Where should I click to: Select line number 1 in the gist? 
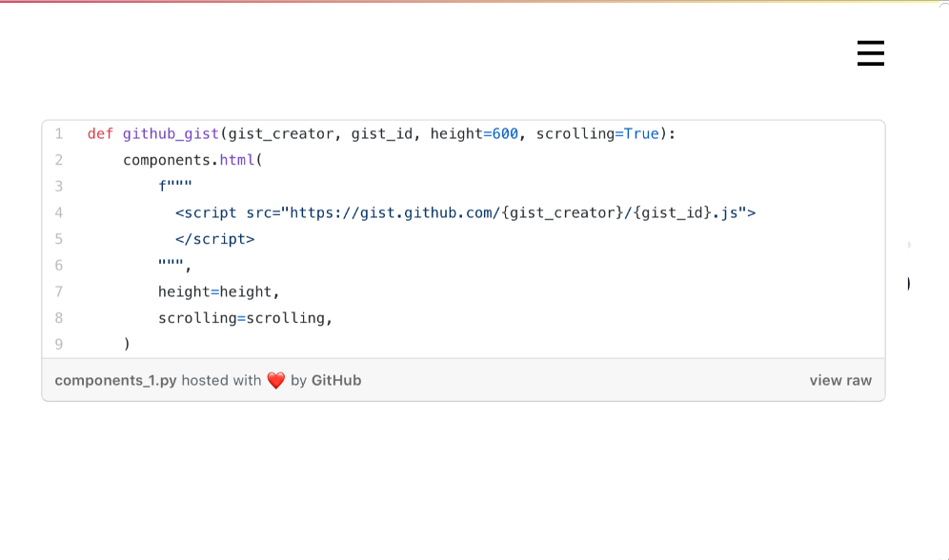[59, 134]
